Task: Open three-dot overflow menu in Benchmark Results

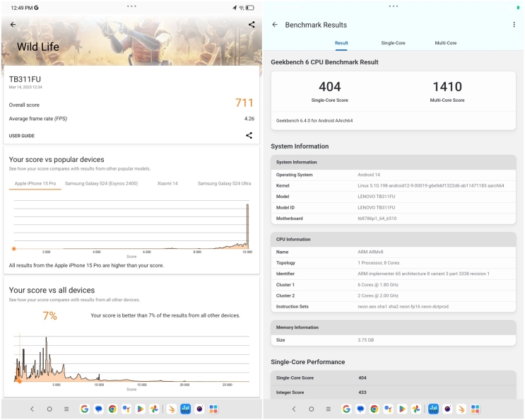Action: point(514,25)
